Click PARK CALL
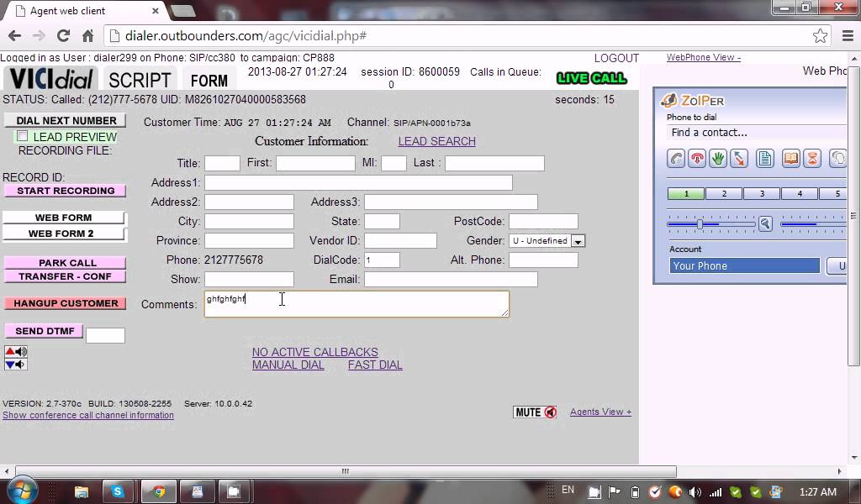861x504 pixels. point(66,263)
